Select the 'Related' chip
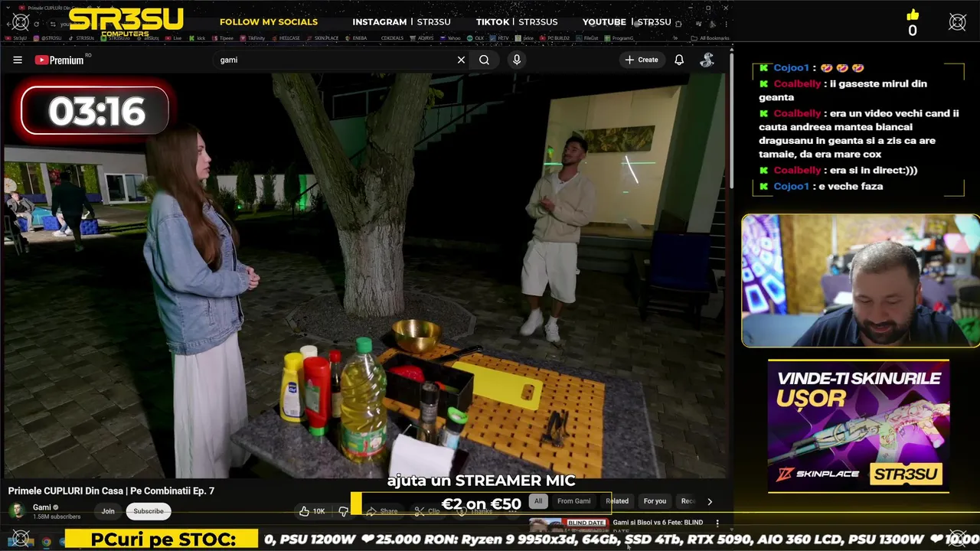980x551 pixels. (617, 501)
